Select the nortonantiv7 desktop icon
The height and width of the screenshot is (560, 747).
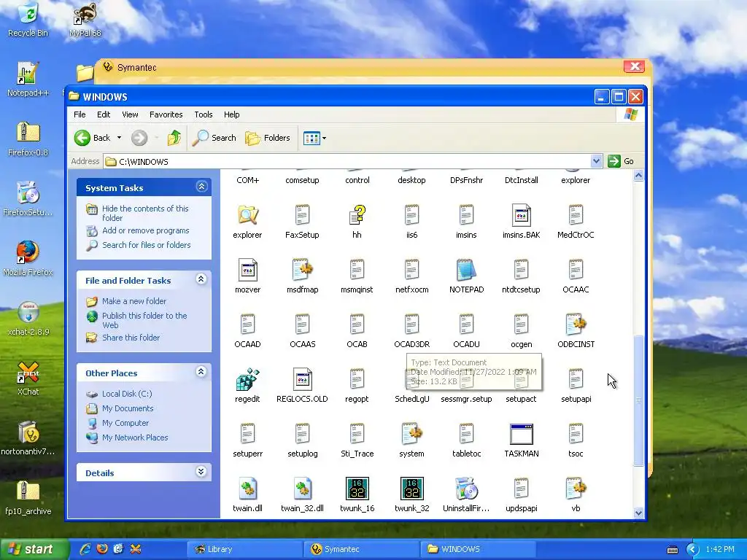28,438
